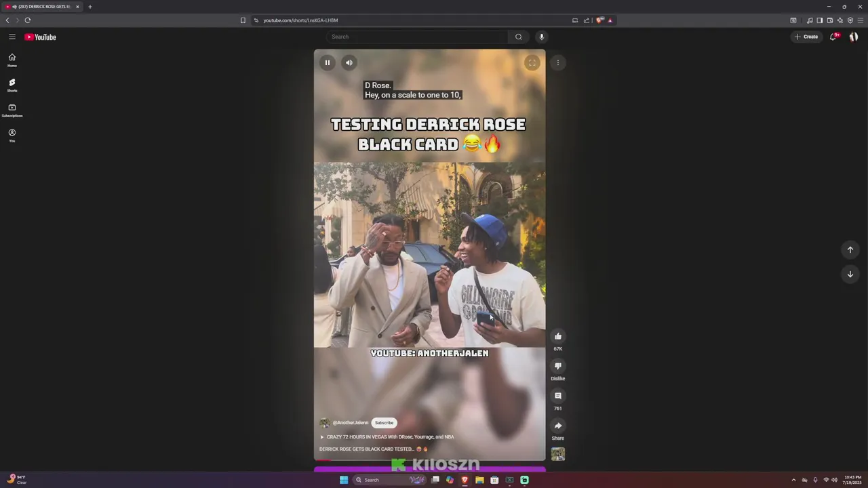Open the Brave VPN shield icon
This screenshot has height=488, width=868.
850,20
